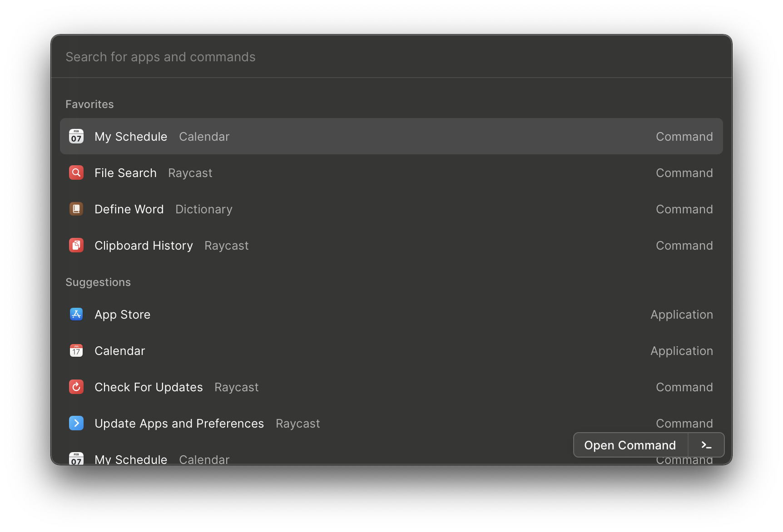Image resolution: width=783 pixels, height=532 pixels.
Task: Click the red File Search magnifier icon
Action: (x=76, y=172)
